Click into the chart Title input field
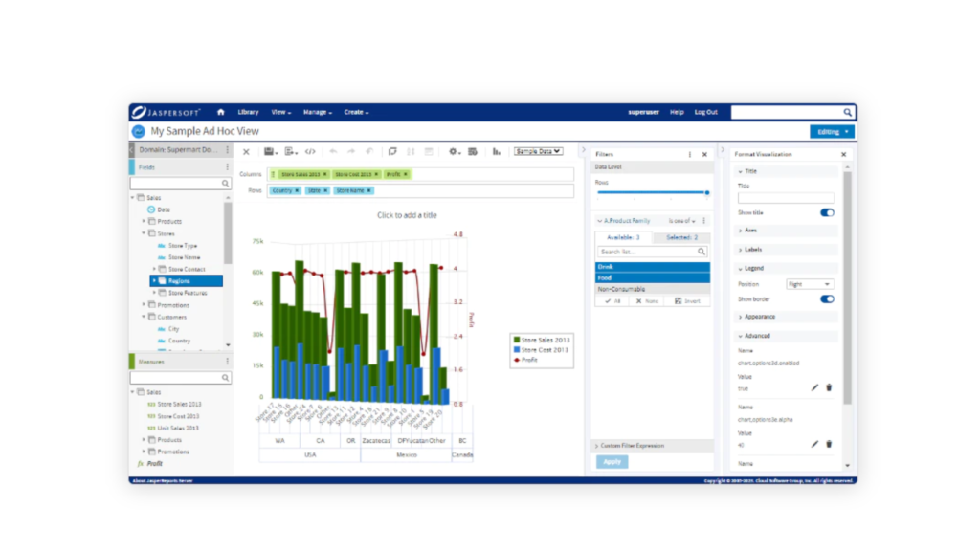 click(786, 198)
